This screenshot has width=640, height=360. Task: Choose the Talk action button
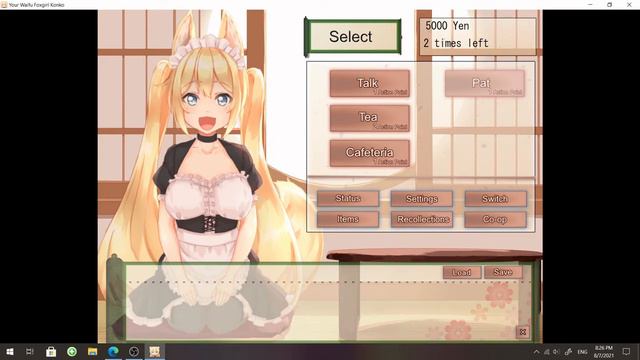point(369,83)
